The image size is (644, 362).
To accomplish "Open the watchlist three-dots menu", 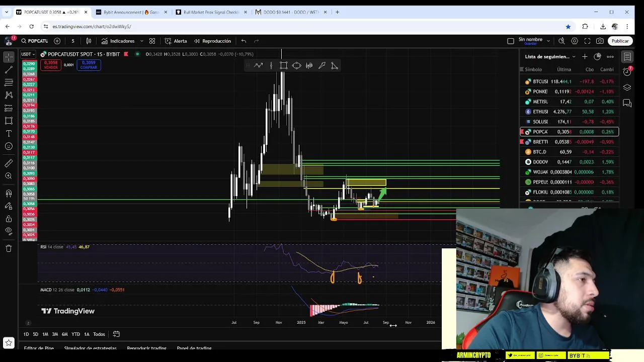I will 610,57.
